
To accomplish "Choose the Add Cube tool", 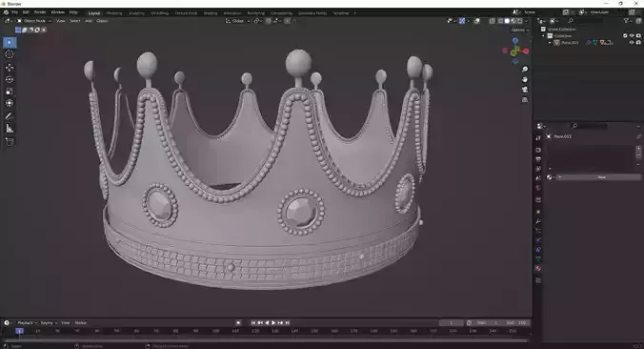I will point(10,142).
